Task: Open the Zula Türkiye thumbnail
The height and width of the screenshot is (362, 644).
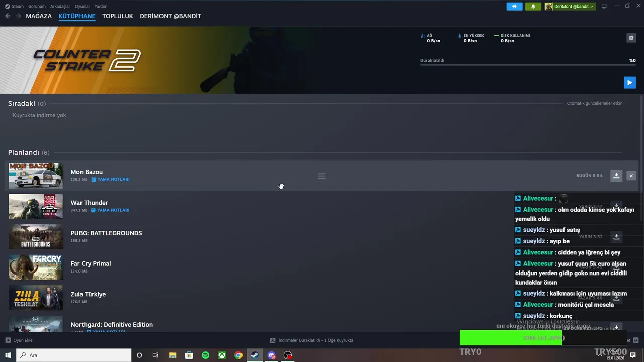Action: click(x=36, y=298)
